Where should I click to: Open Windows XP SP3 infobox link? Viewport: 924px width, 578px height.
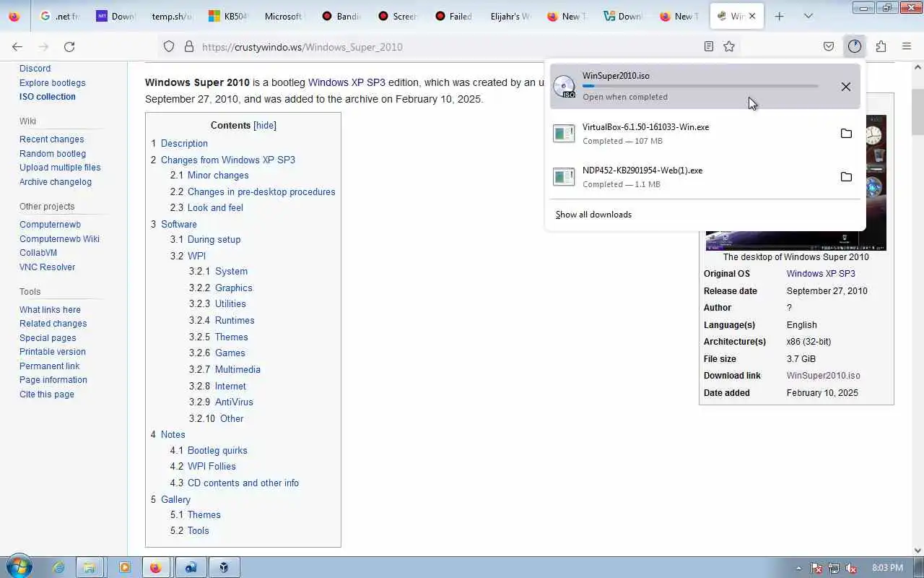pyautogui.click(x=821, y=274)
